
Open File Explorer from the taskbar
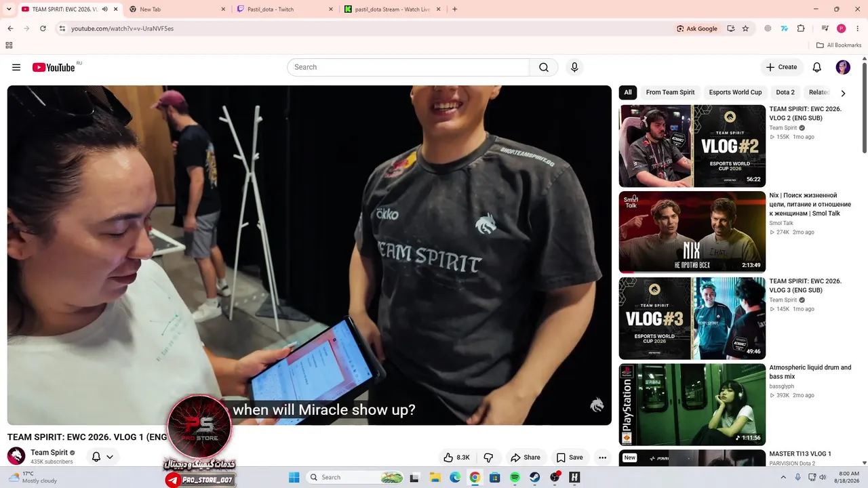click(435, 477)
